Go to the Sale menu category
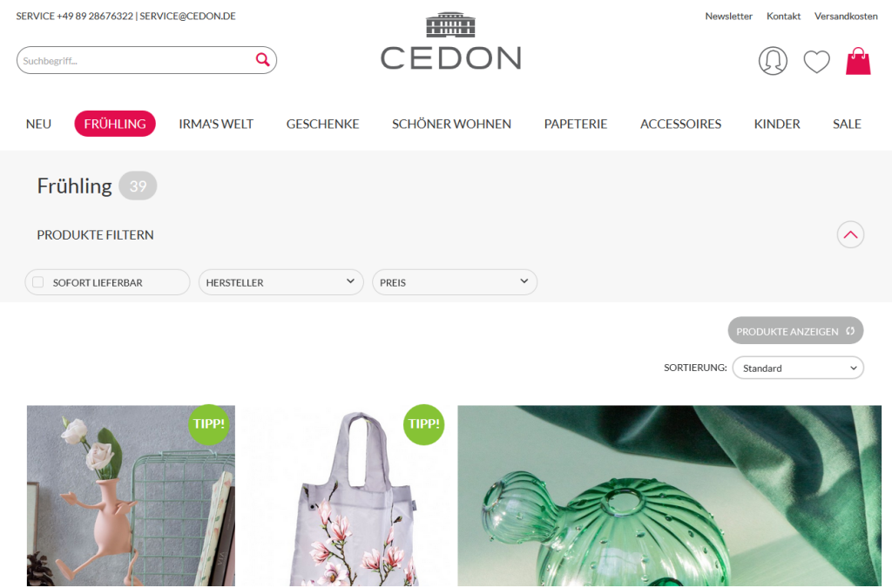 pos(847,124)
